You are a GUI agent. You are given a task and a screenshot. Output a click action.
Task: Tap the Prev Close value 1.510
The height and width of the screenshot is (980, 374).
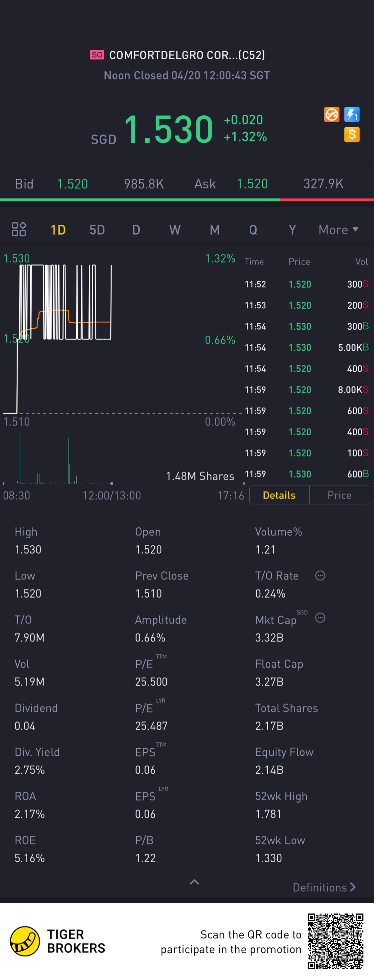pos(148,594)
